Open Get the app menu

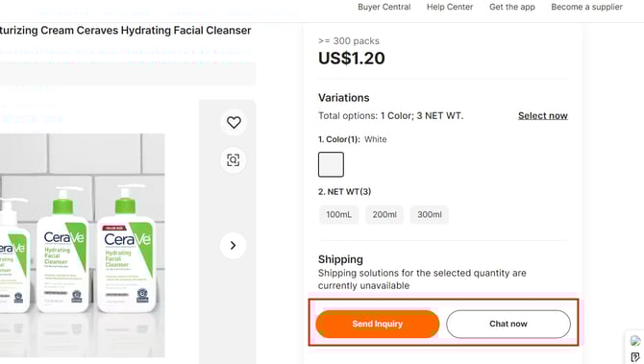coord(512,7)
